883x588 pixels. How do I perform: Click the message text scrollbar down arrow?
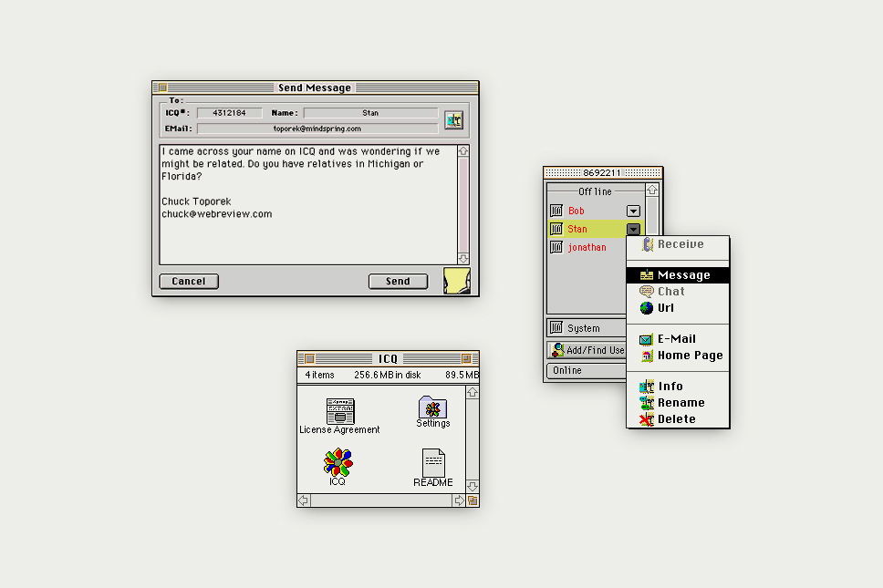pyautogui.click(x=462, y=259)
